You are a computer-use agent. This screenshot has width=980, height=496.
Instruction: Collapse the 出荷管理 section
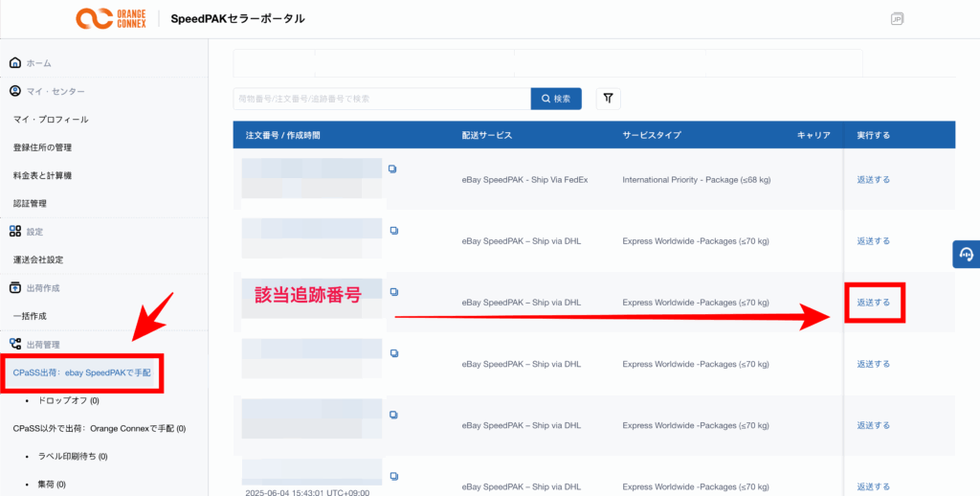tap(41, 344)
